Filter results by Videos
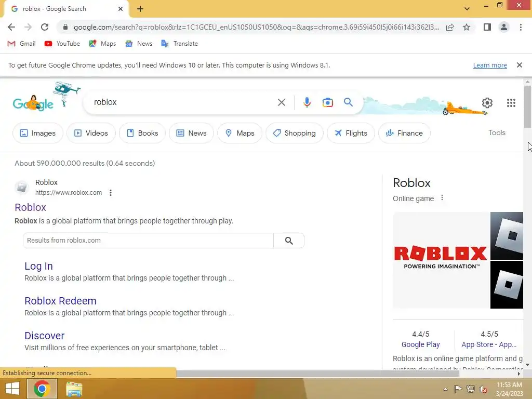Viewport: 532px width, 399px height. pyautogui.click(x=91, y=133)
